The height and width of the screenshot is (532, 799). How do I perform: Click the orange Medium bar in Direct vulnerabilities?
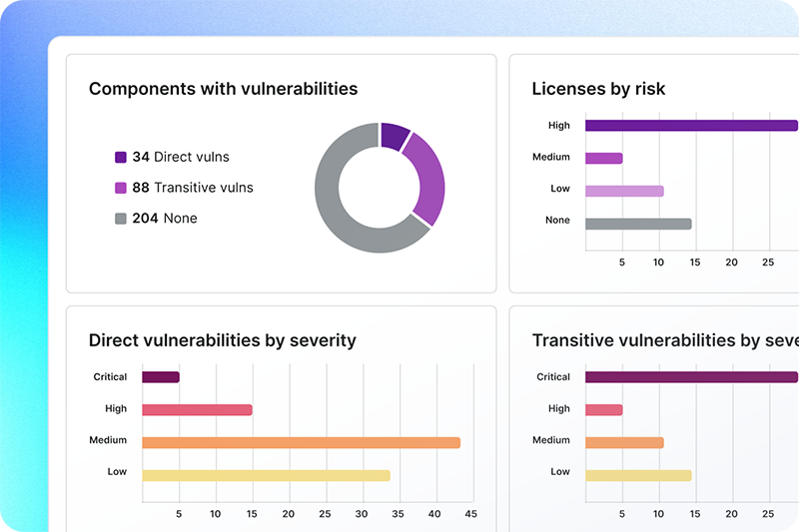(301, 442)
